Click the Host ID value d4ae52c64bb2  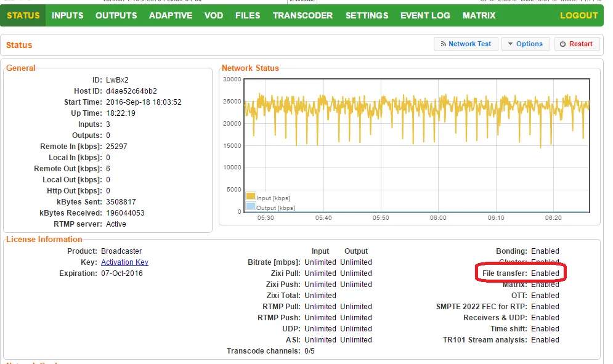pyautogui.click(x=131, y=91)
